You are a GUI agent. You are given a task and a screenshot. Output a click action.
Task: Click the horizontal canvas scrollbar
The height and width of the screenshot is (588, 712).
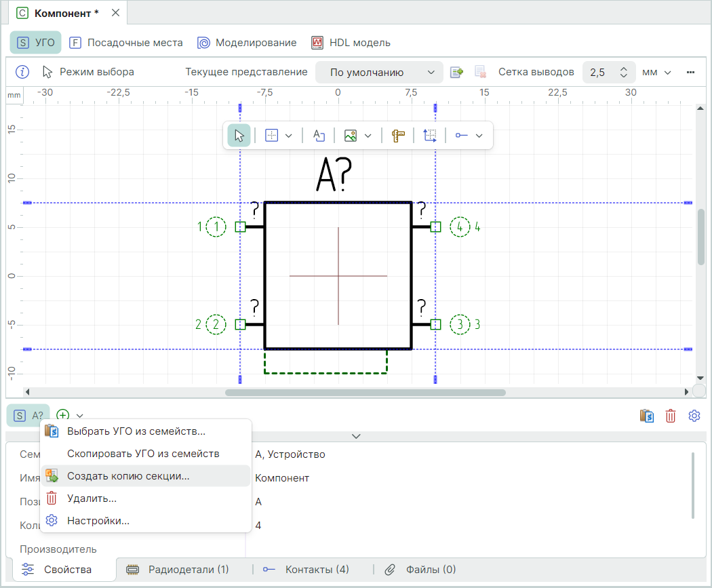(x=365, y=392)
